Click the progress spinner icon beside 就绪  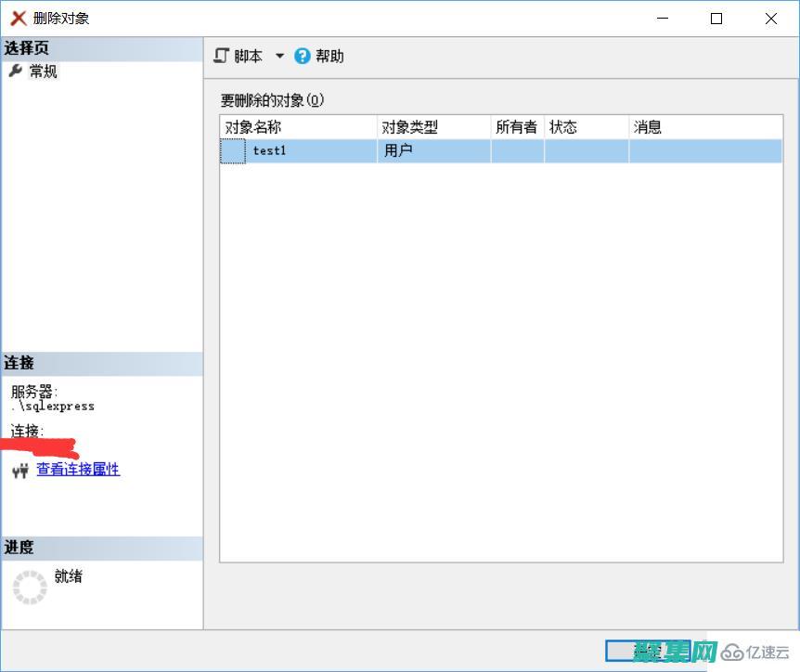point(30,588)
